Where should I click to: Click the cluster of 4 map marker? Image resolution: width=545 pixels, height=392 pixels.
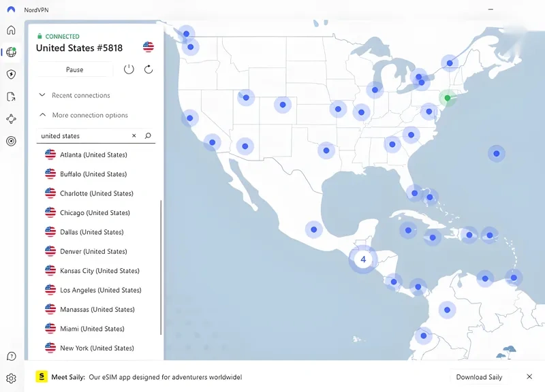click(x=363, y=259)
